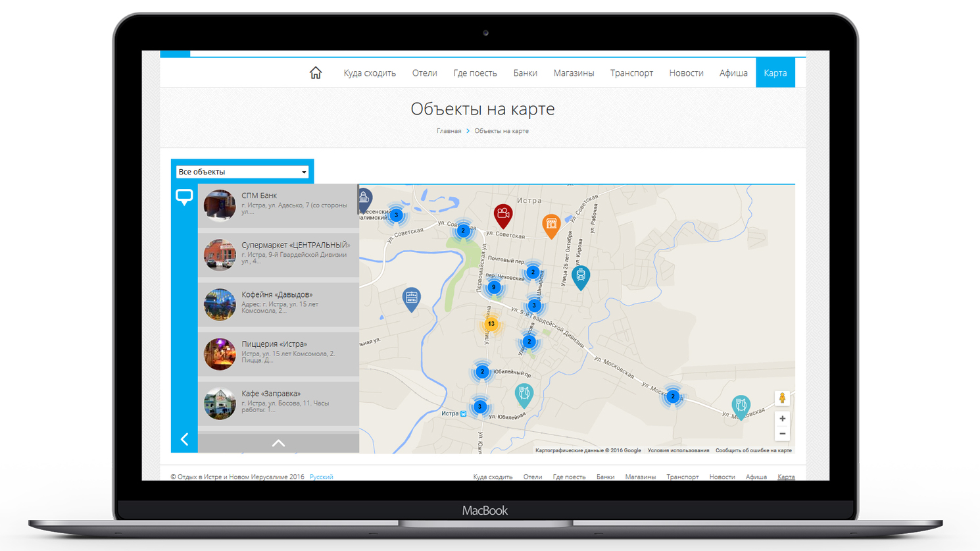Open Отели link in the footer

point(533,477)
